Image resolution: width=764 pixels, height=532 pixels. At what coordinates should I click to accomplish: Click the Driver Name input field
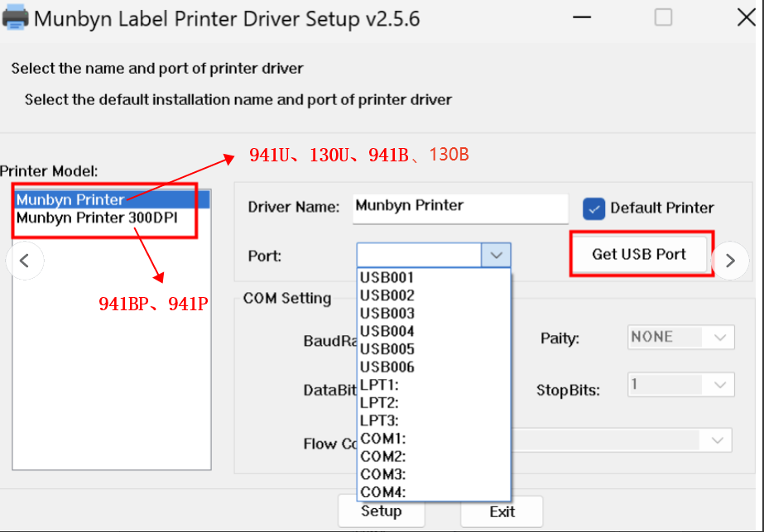coord(460,208)
